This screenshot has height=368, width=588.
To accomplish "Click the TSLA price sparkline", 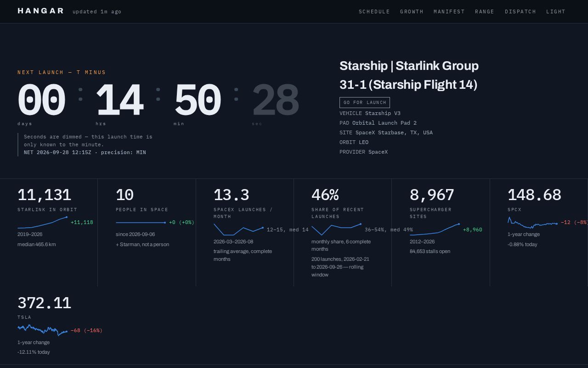I will pyautogui.click(x=42, y=330).
